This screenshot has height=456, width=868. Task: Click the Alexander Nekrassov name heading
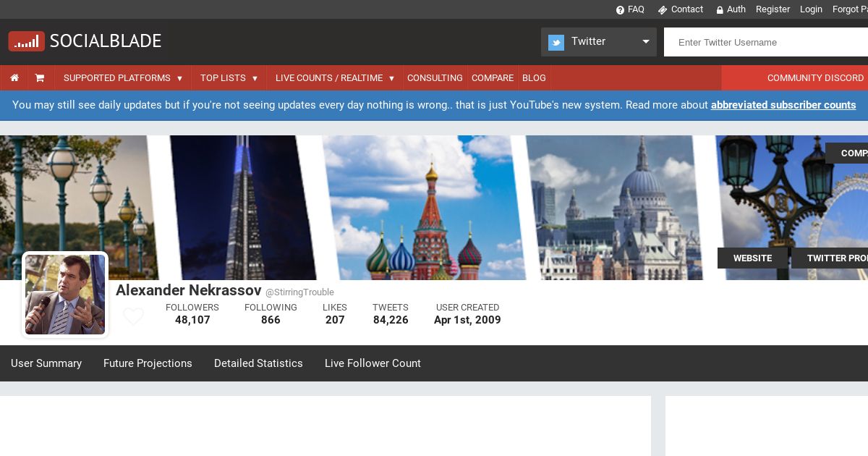[x=188, y=290]
